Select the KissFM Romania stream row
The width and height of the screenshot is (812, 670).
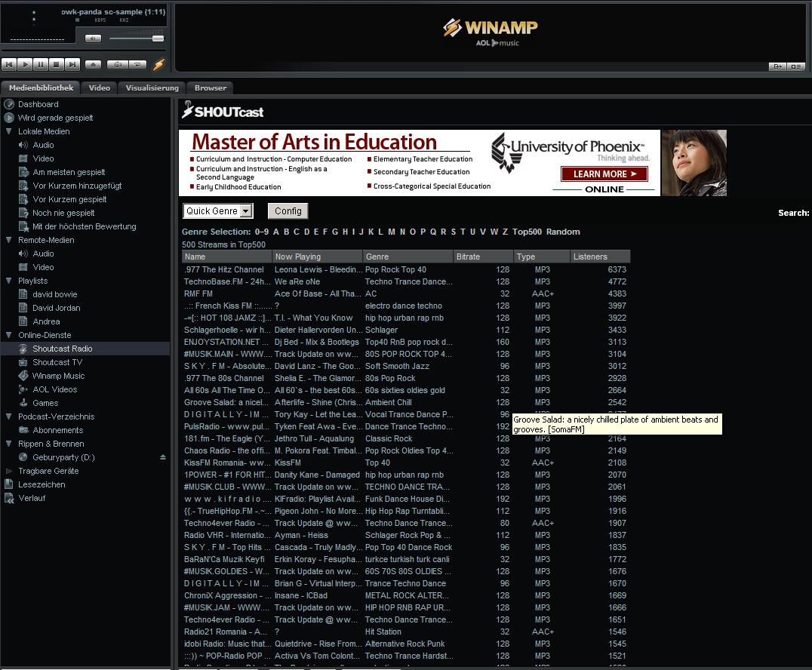coord(406,463)
